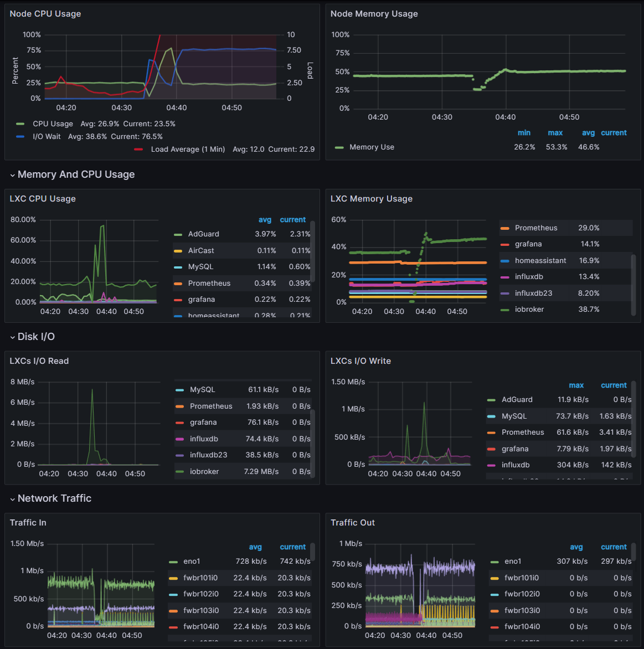Toggle I/O Wait series in Node CPU Usage legend
The image size is (644, 649).
pyautogui.click(x=47, y=137)
